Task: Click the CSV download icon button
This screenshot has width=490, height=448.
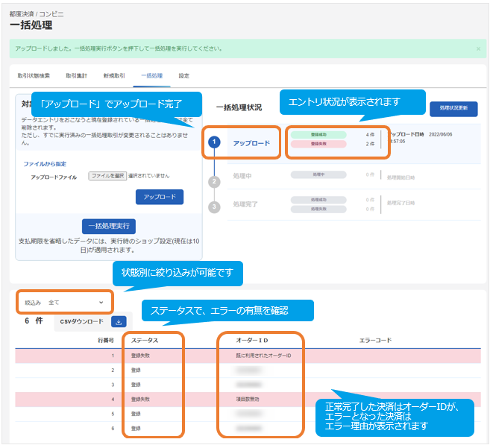Action: click(x=119, y=322)
